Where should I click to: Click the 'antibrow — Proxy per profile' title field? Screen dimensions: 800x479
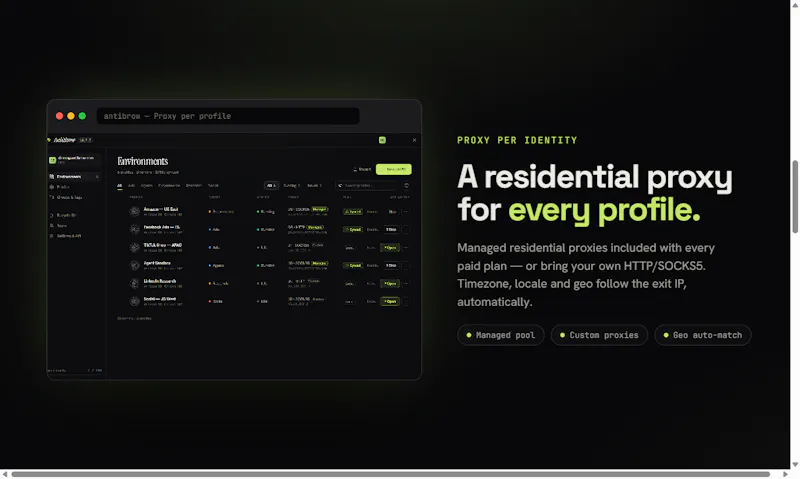(228, 116)
